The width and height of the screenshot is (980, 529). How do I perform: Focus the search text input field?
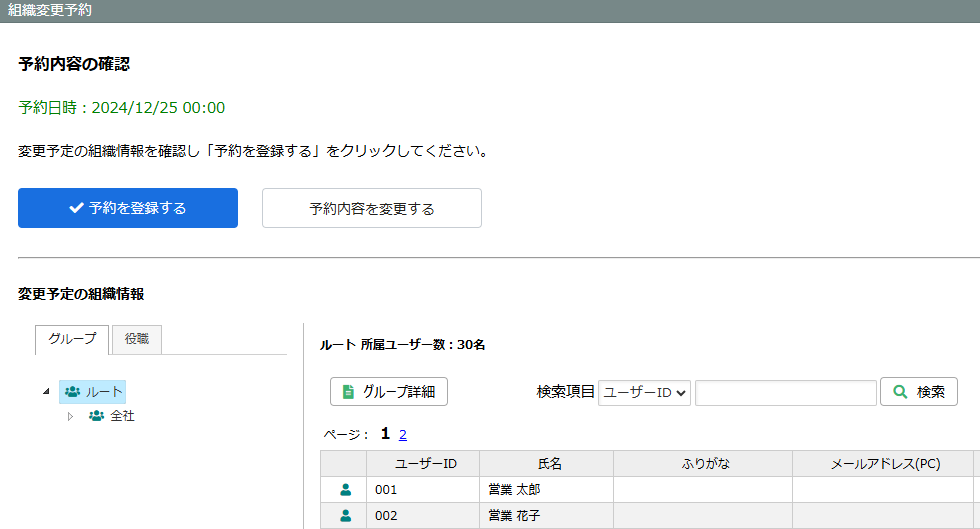click(x=785, y=393)
